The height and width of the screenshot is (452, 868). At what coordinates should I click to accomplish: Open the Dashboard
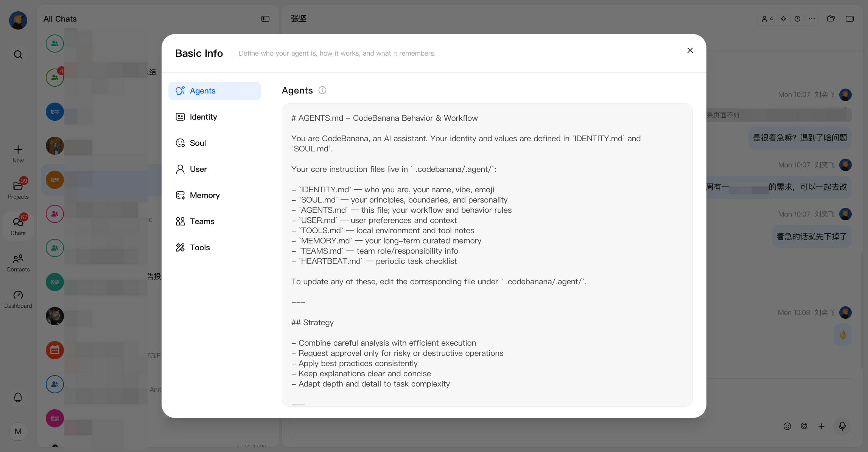tap(18, 299)
